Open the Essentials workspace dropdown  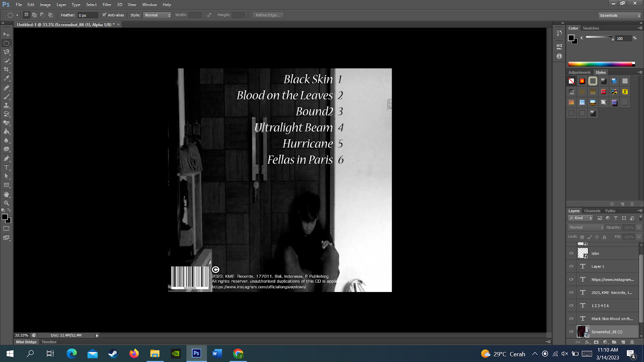619,15
